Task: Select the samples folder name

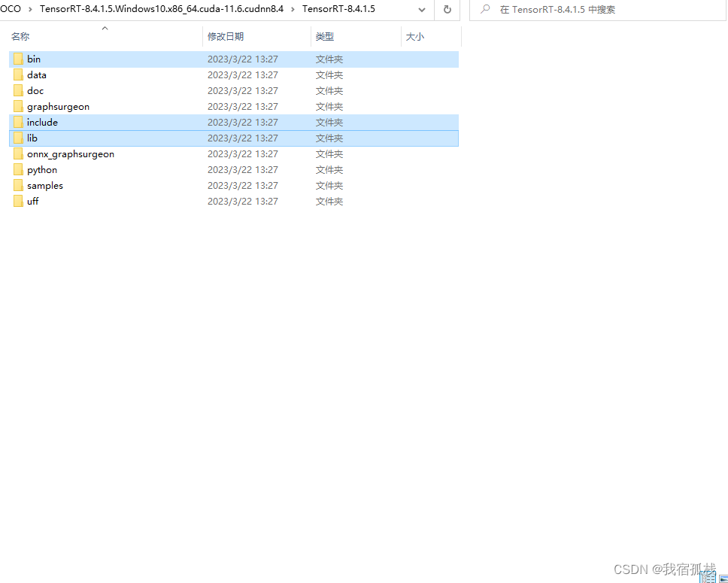Action: [45, 185]
